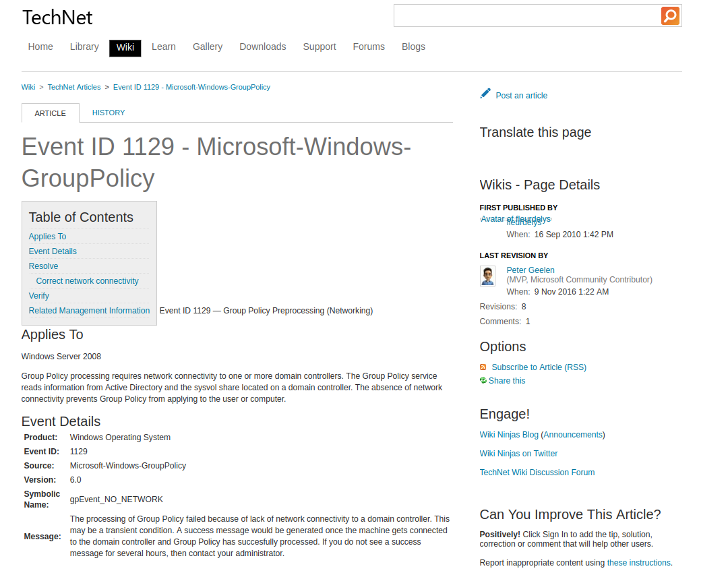This screenshot has width=728, height=577.
Task: Jump to Resolve in contents
Action: click(43, 266)
